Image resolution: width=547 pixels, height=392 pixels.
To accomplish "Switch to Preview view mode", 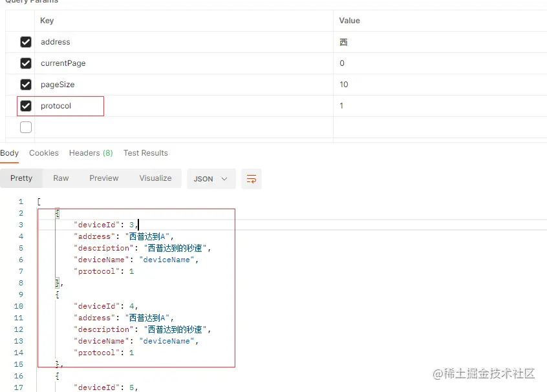I will pyautogui.click(x=104, y=178).
